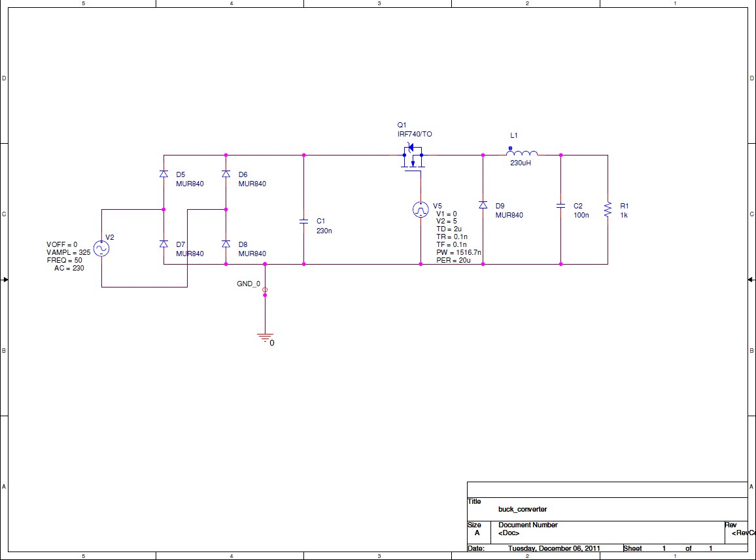The width and height of the screenshot is (756, 560).
Task: Select V5 pulse source symbol
Action: [421, 210]
